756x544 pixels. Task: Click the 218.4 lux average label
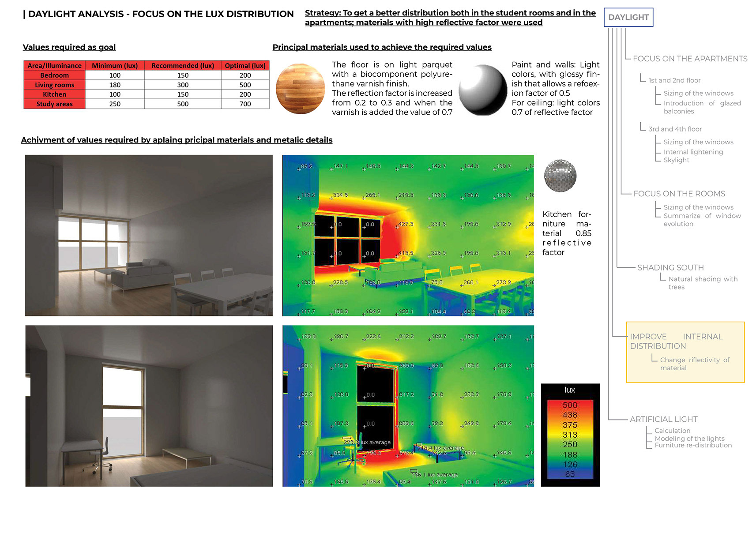point(441,448)
